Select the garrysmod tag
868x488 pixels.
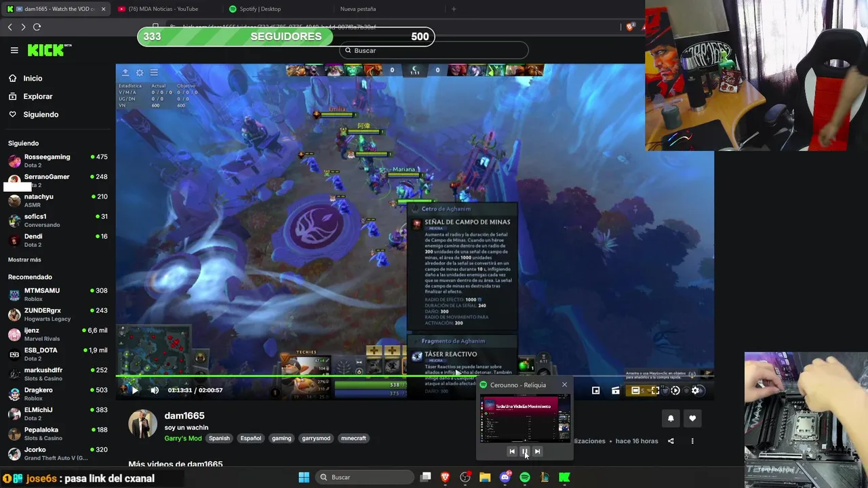point(316,439)
